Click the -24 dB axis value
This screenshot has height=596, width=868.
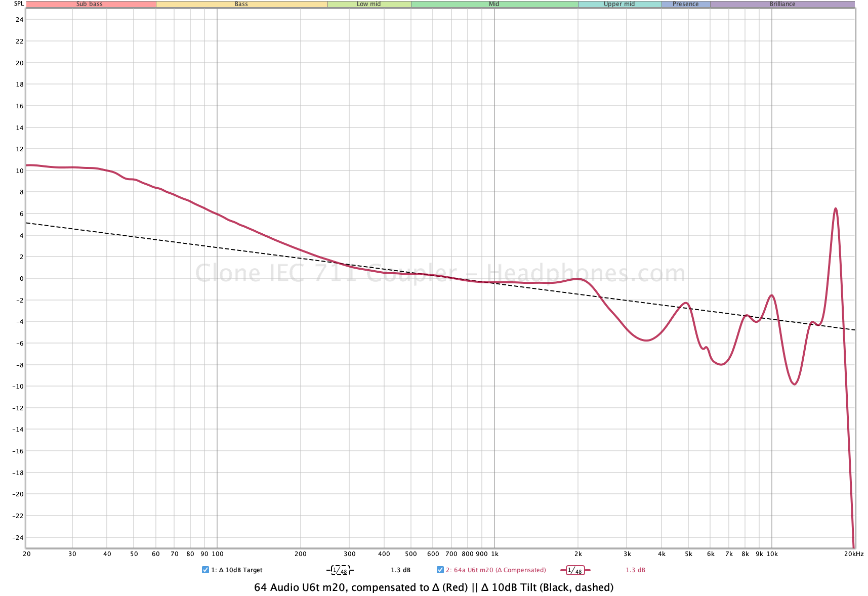pyautogui.click(x=18, y=538)
